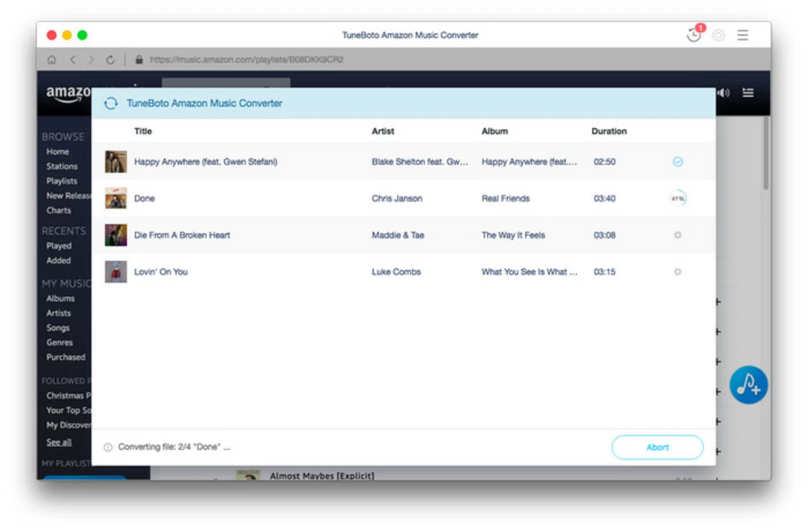Click the TuneBoto converter sync icon

coord(111,104)
